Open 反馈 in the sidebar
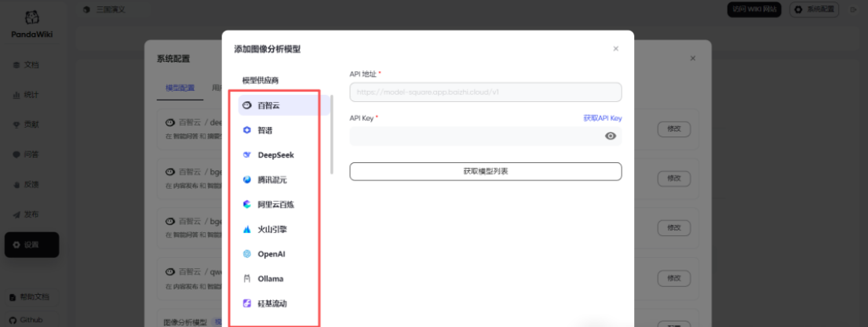This screenshot has width=868, height=327. click(31, 185)
